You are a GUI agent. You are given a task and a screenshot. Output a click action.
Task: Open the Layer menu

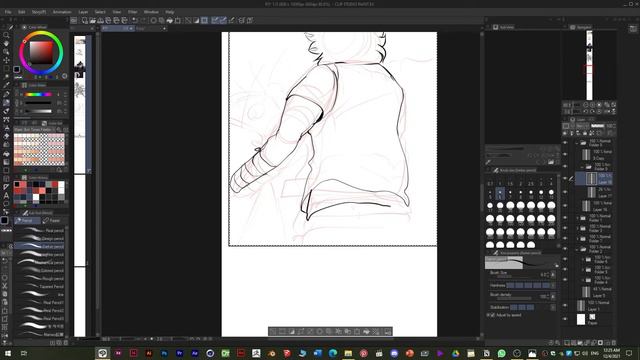pos(83,12)
